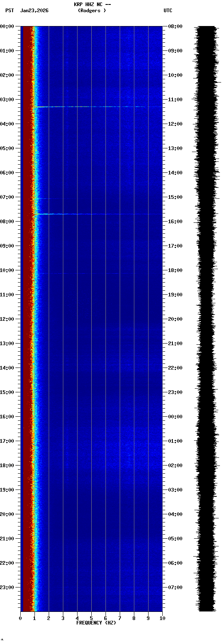
Task: Click the '05:00' UTC time label
Action: click(x=175, y=539)
